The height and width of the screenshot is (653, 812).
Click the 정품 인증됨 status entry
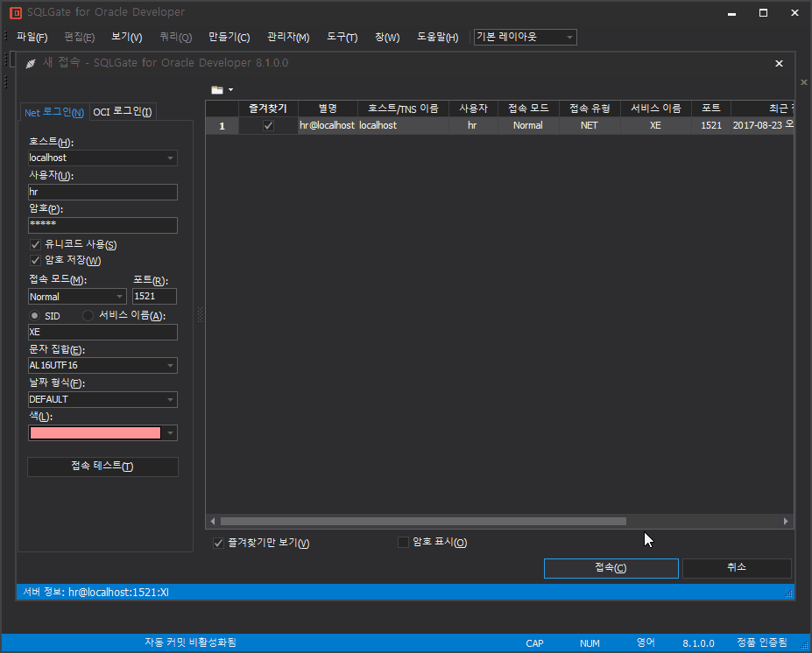click(762, 642)
